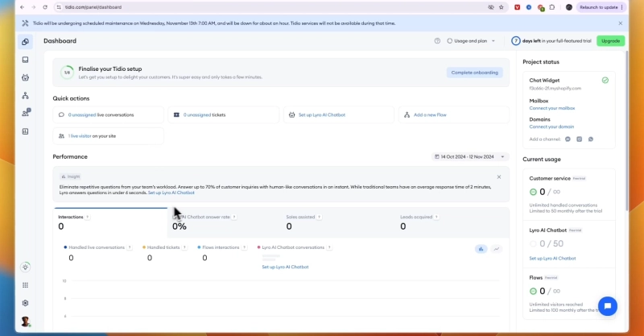Click the info icon beside Leads acquired

436,217
